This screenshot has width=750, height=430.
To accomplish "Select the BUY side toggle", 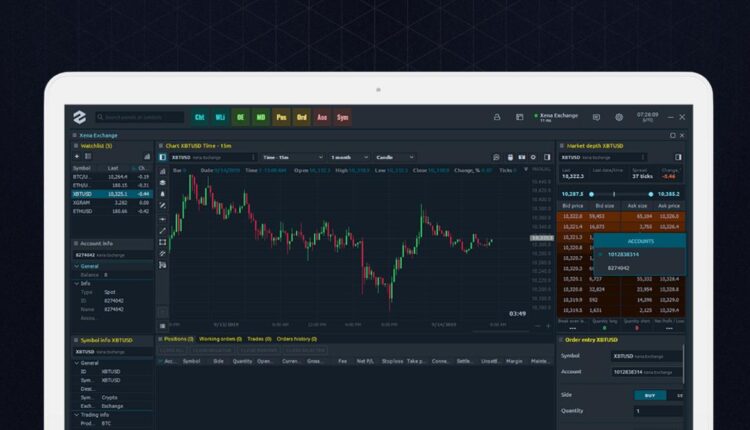I will point(650,395).
